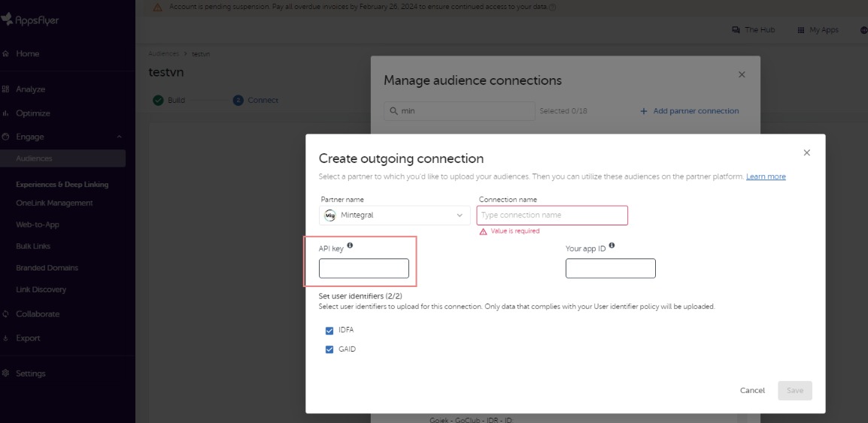868x423 pixels.
Task: Click the Cancel button
Action: pyautogui.click(x=752, y=391)
